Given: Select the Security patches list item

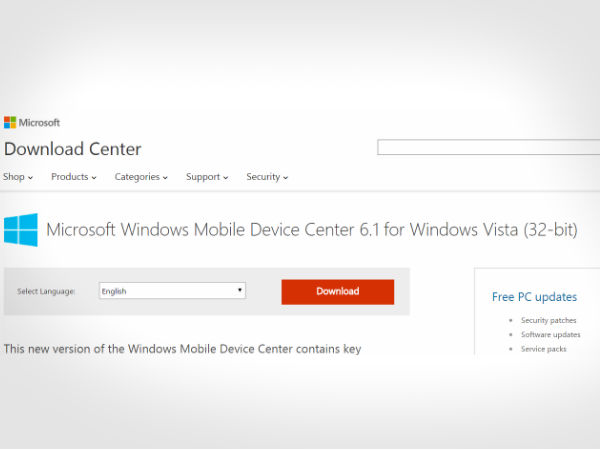Looking at the screenshot, I should [x=548, y=320].
